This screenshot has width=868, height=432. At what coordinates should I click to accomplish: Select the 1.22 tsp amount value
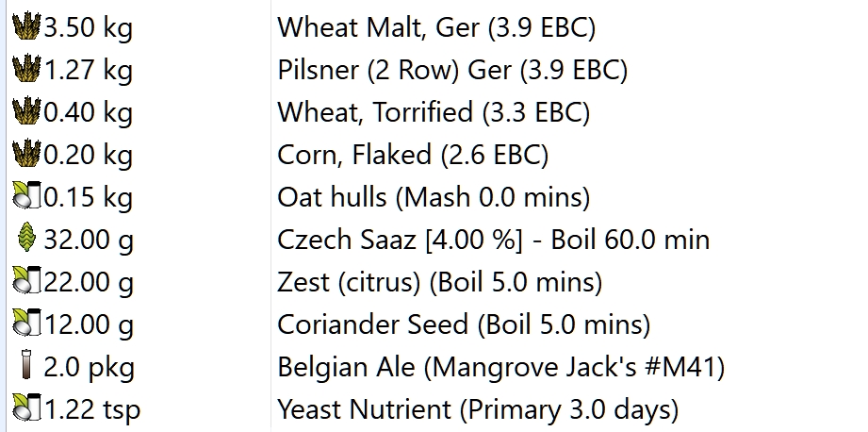pos(92,409)
